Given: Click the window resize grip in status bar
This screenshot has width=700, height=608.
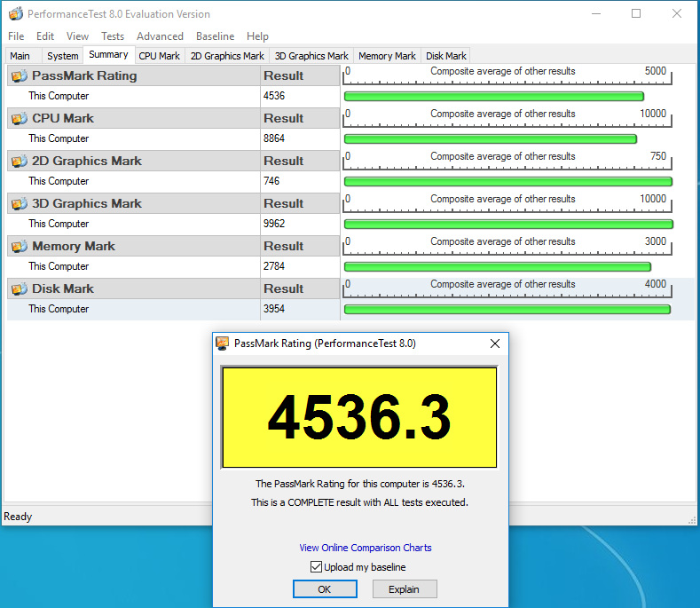Looking at the screenshot, I should click(692, 520).
